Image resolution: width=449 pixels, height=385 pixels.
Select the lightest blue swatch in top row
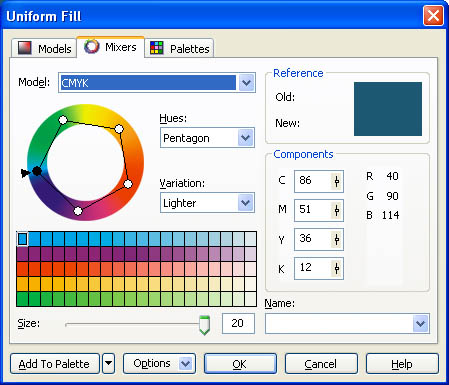click(250, 239)
